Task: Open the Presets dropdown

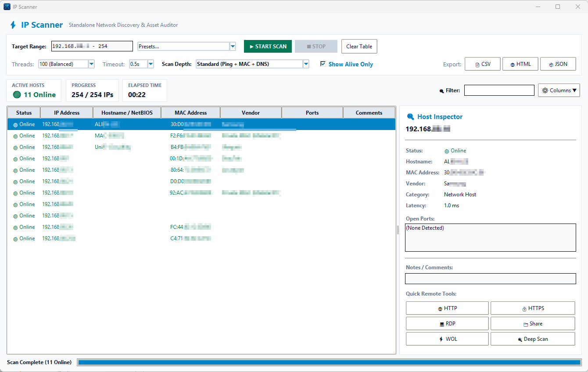Action: coord(233,47)
